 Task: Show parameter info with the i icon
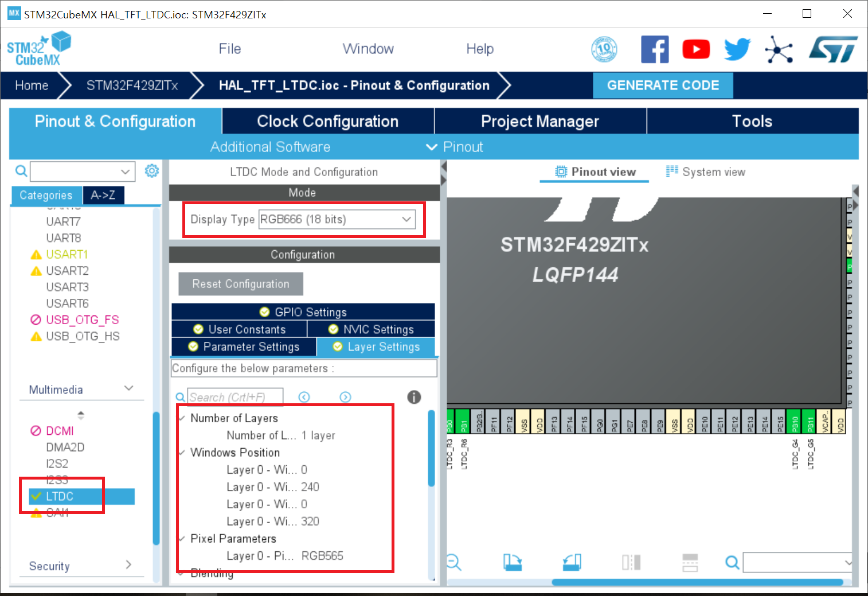click(414, 397)
